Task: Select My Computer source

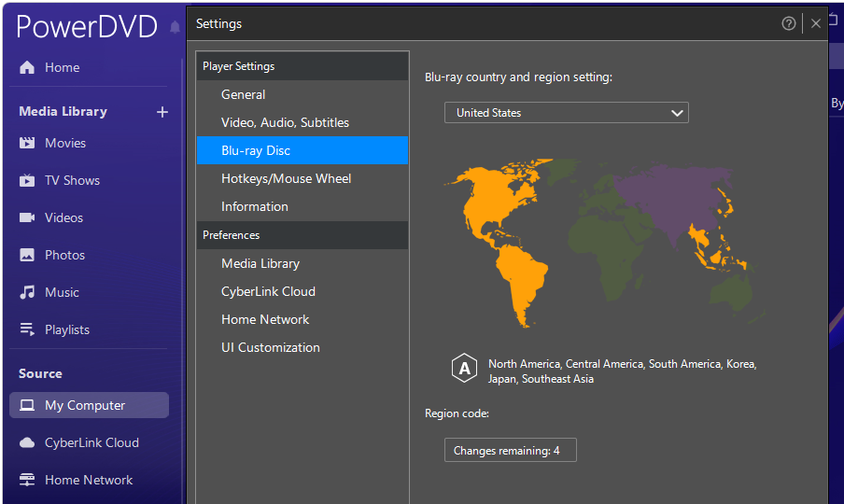Action: [89, 405]
